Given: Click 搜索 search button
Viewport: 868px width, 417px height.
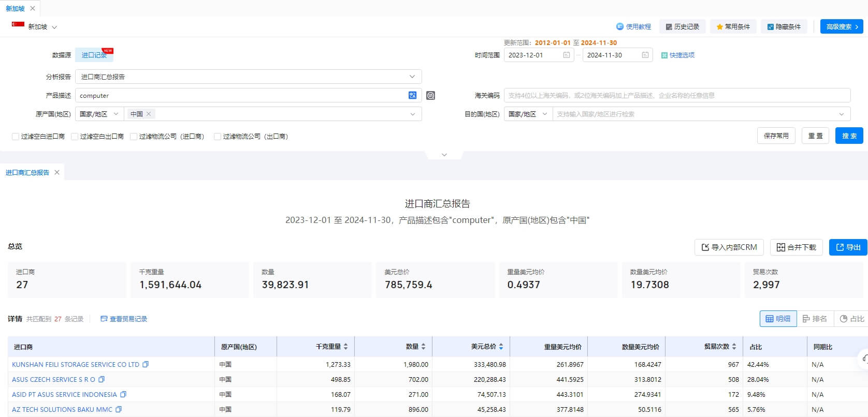Looking at the screenshot, I should click(x=849, y=136).
